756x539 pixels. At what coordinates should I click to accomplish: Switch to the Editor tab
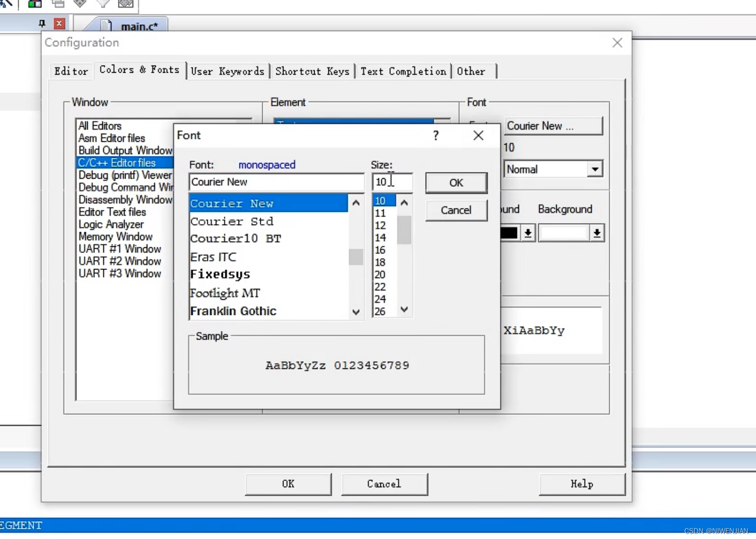(71, 71)
